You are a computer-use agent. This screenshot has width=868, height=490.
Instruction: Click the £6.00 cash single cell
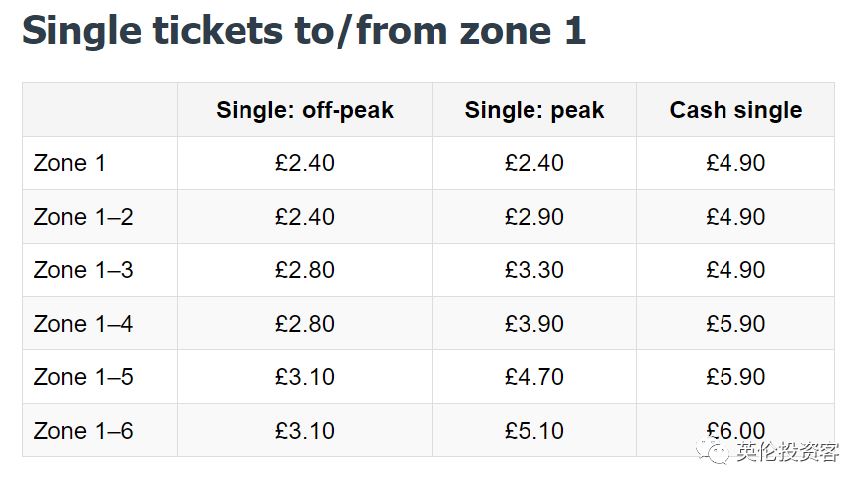[x=735, y=431]
